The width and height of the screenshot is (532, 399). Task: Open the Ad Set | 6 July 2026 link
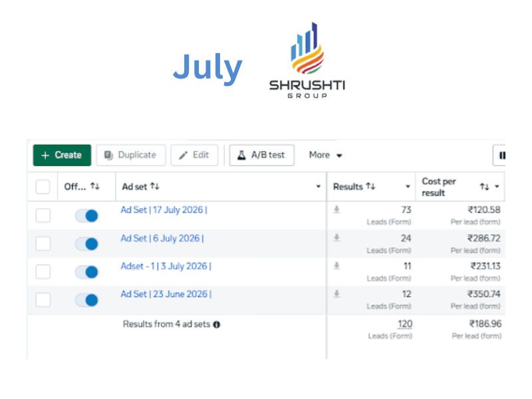162,239
